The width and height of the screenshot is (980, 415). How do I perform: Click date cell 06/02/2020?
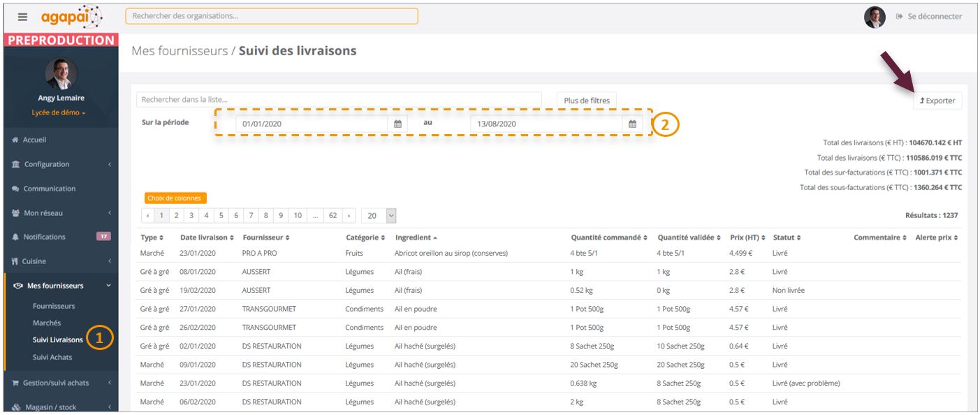pos(198,402)
